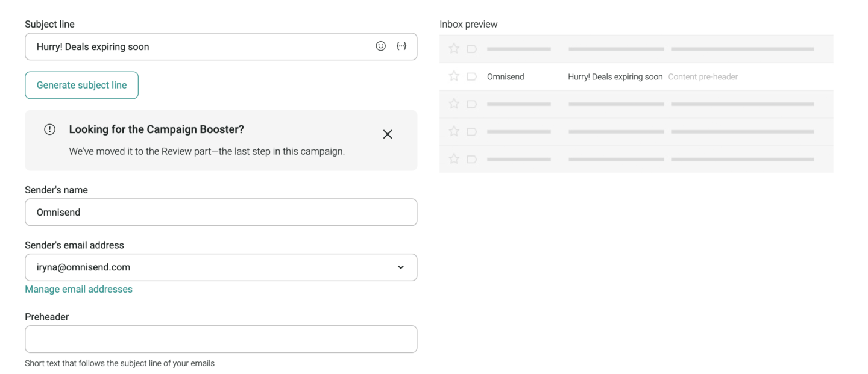Click the label icon on last inbox row
This screenshot has width=868, height=374.
pos(471,159)
